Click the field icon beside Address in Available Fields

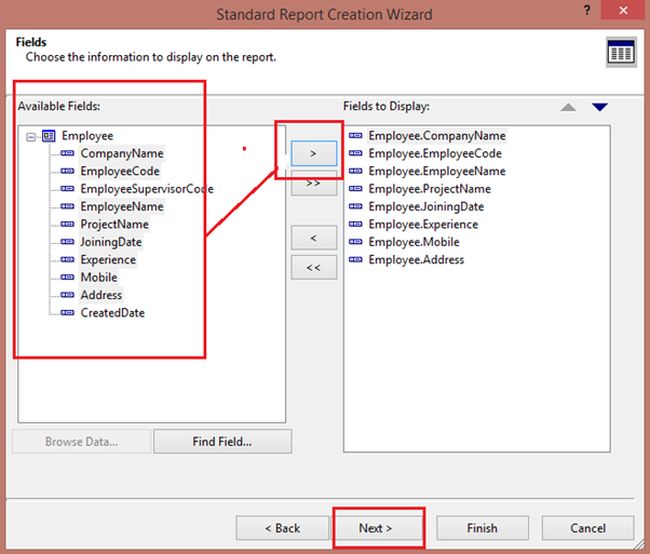[67, 295]
